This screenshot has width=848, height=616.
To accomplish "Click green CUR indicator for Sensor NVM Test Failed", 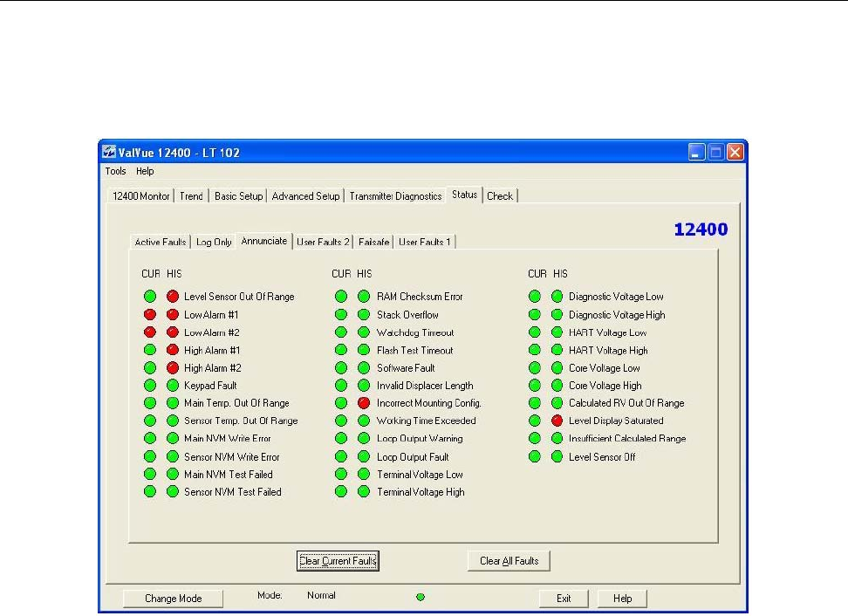I will [150, 491].
